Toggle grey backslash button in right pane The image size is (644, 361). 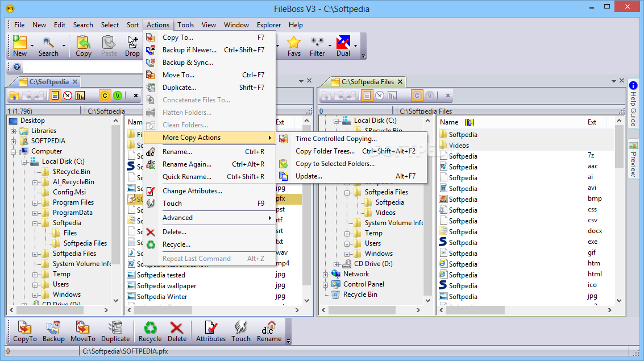click(430, 96)
